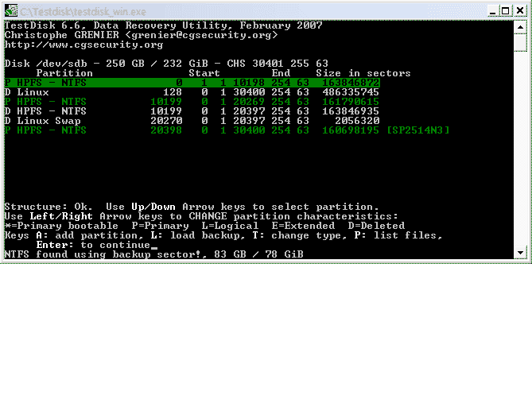Click the '*=Primary bootable' legend text
The image size is (532, 407).
[x=61, y=226]
